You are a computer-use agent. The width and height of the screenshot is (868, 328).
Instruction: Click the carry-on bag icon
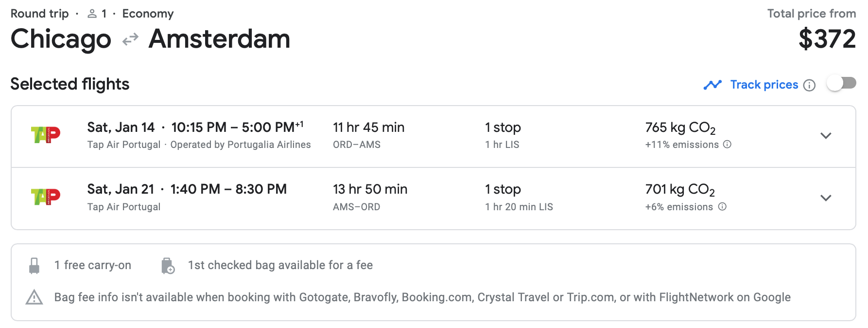point(34,266)
